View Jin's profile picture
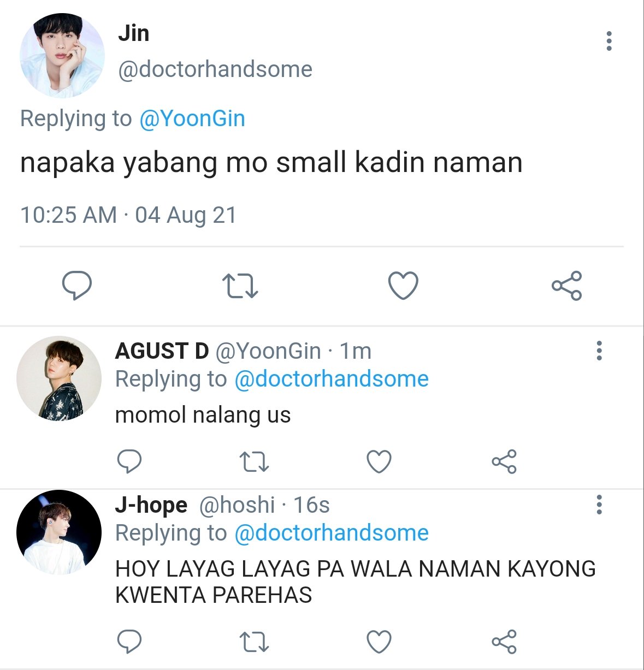The height and width of the screenshot is (670, 644). coord(62,56)
